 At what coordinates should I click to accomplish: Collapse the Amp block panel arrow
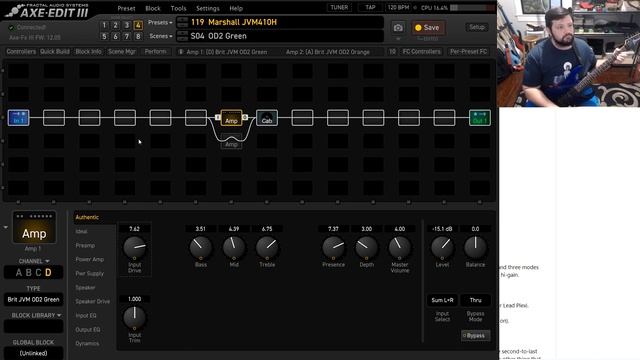pyautogui.click(x=6, y=227)
